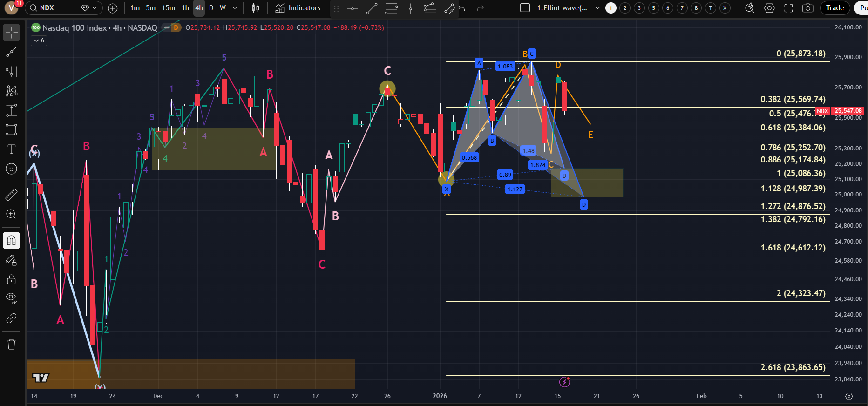Screen dimensions: 868x406
Task: Choose the Ruler measure tool
Action: click(x=11, y=195)
